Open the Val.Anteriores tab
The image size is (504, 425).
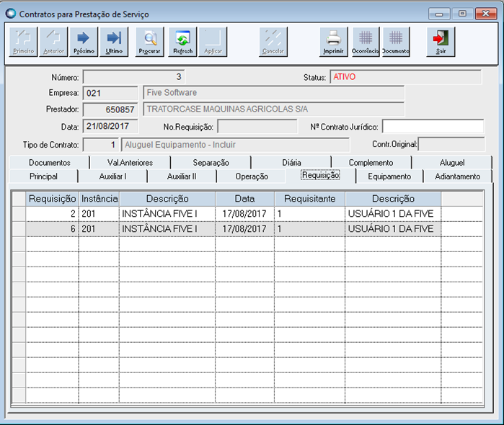click(x=131, y=163)
